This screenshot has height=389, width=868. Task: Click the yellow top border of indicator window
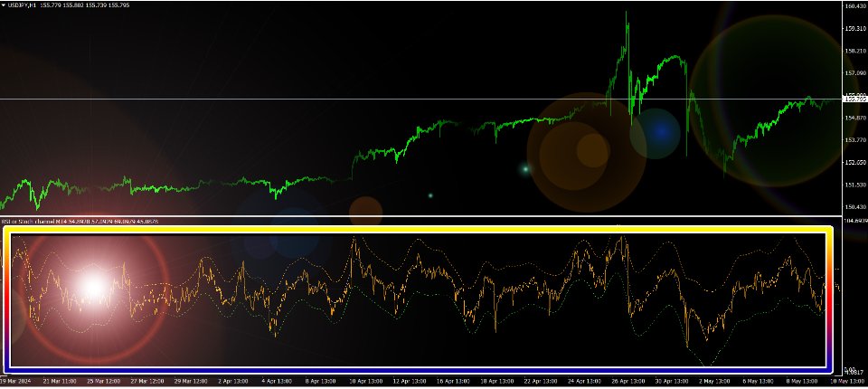tap(416, 230)
